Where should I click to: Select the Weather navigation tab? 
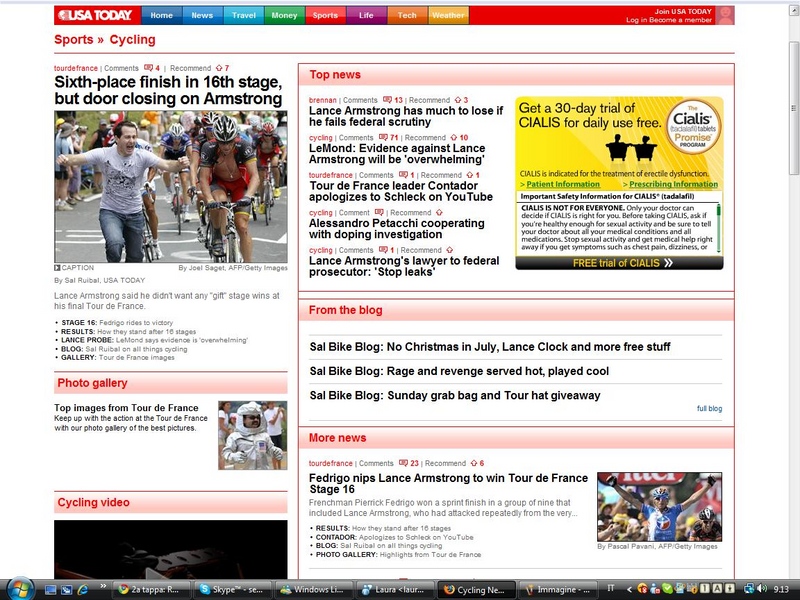point(448,15)
